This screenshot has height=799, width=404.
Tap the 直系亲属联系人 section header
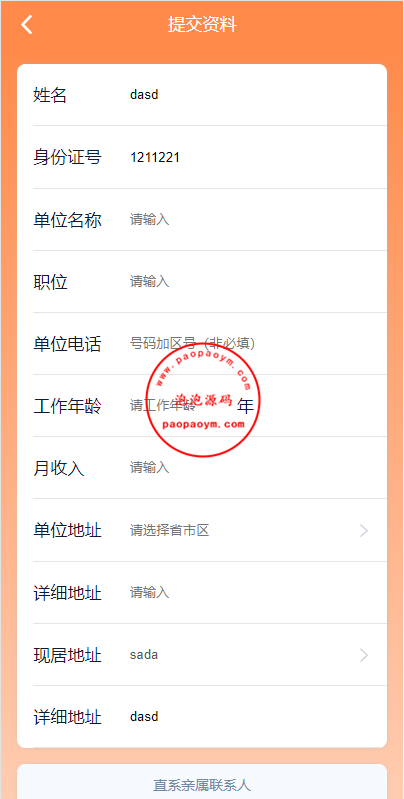point(202,785)
